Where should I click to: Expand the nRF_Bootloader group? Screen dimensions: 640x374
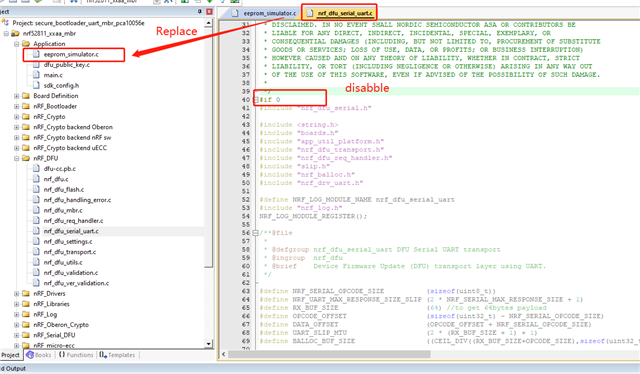coord(16,106)
